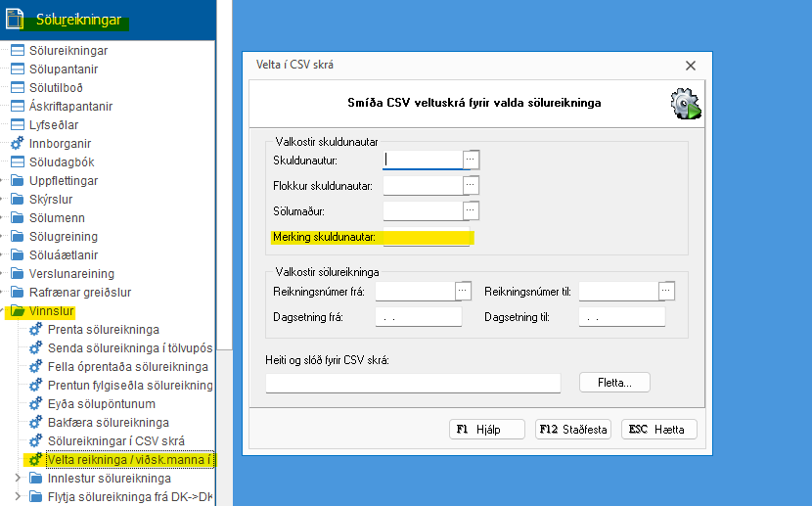Screen dimensions: 812x506
Task: Click the ESC Hætta button
Action: coord(659,430)
